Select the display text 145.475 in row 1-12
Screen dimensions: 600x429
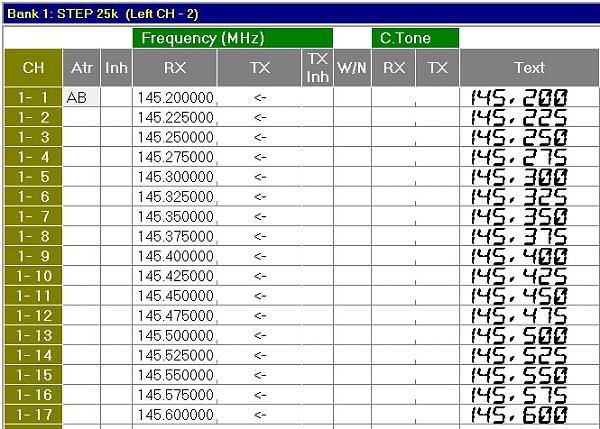point(519,316)
